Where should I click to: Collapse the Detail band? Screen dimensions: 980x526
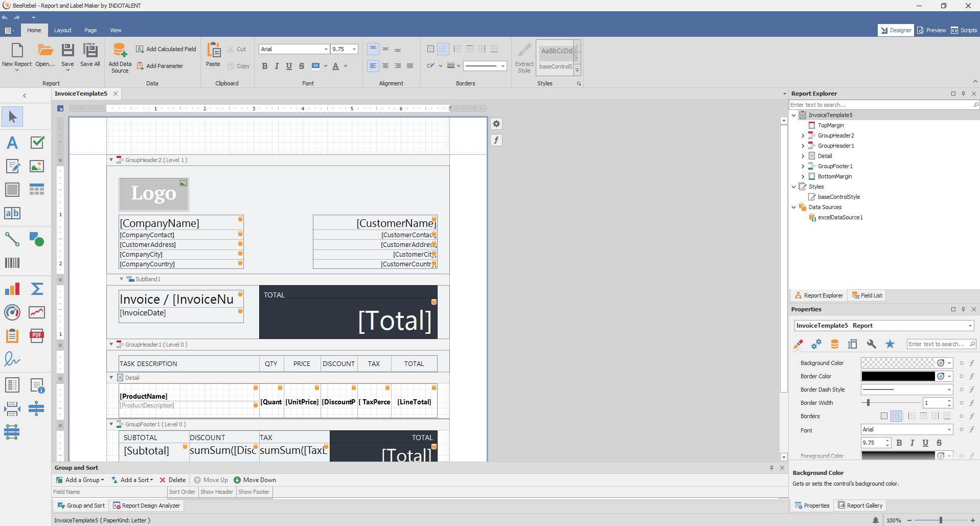111,378
